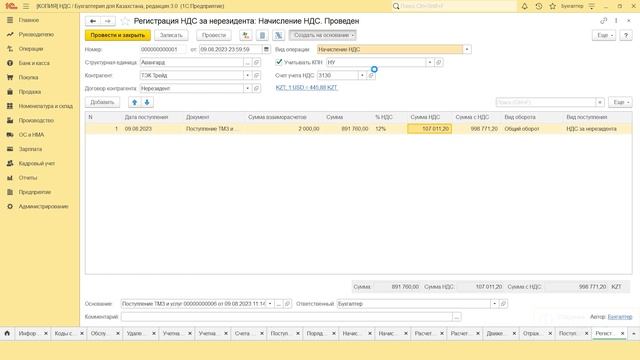Open Покупка section in sidebar
640x360 pixels.
coord(28,78)
